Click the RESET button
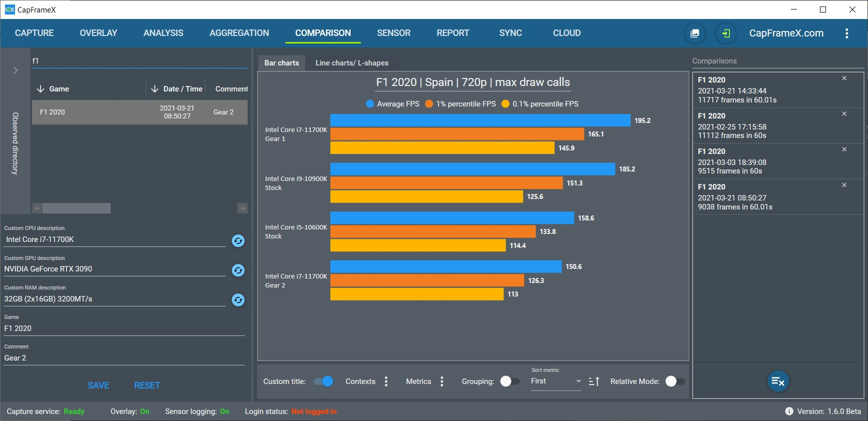This screenshot has height=421, width=868. (x=147, y=385)
